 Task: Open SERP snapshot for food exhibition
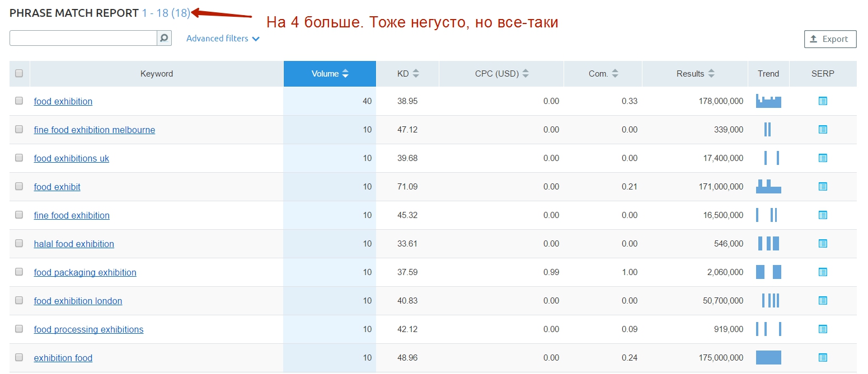[x=823, y=101]
